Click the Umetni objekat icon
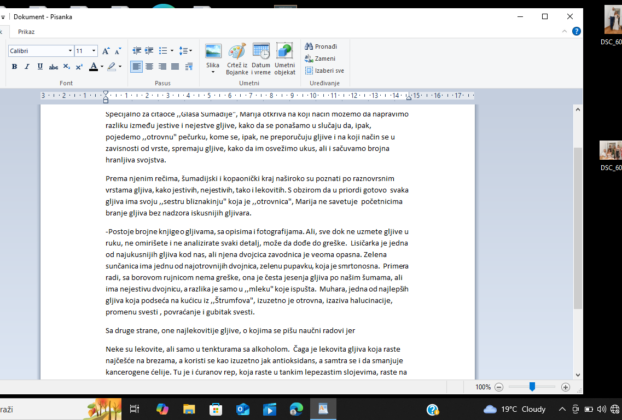Image resolution: width=622 pixels, height=420 pixels. [285, 51]
